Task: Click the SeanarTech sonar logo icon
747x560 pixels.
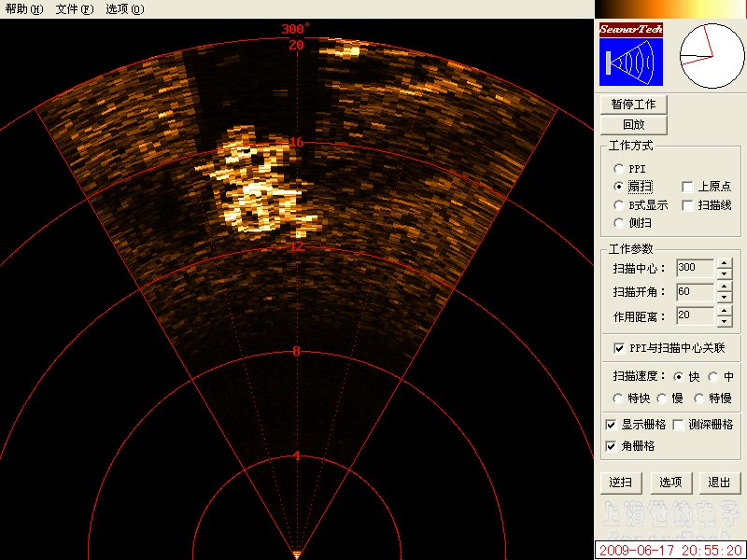Action: [631, 54]
